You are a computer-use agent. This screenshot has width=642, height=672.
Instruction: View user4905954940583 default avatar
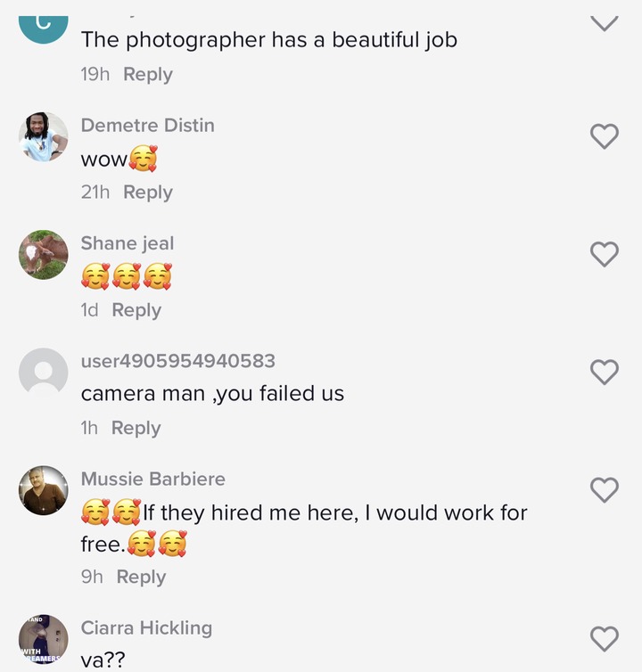pyautogui.click(x=44, y=372)
